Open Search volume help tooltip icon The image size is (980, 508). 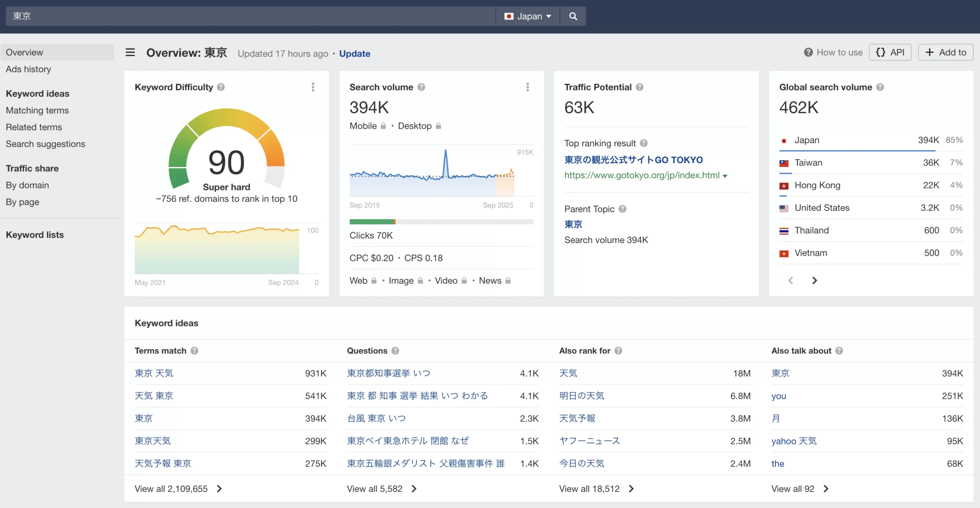coord(421,87)
